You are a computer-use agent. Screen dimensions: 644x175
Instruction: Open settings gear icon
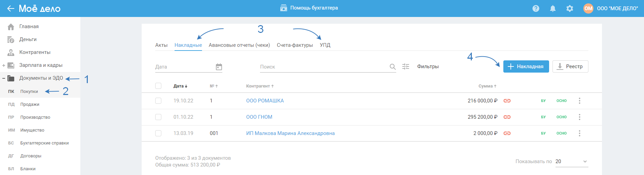pos(570,8)
